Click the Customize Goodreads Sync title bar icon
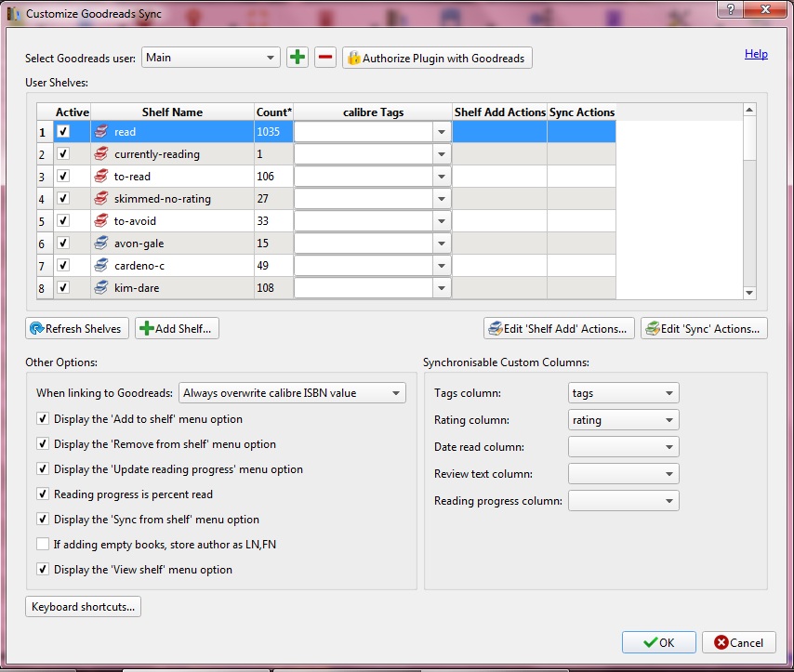The image size is (794, 672). tap(14, 14)
